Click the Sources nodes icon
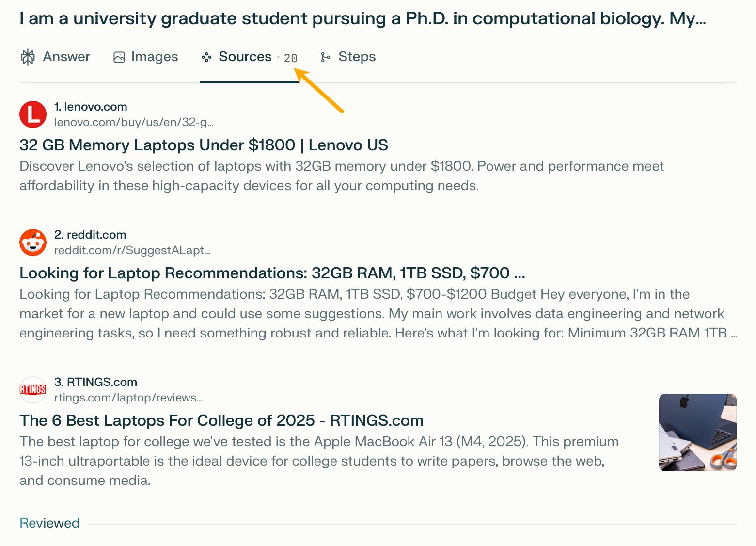 point(206,57)
